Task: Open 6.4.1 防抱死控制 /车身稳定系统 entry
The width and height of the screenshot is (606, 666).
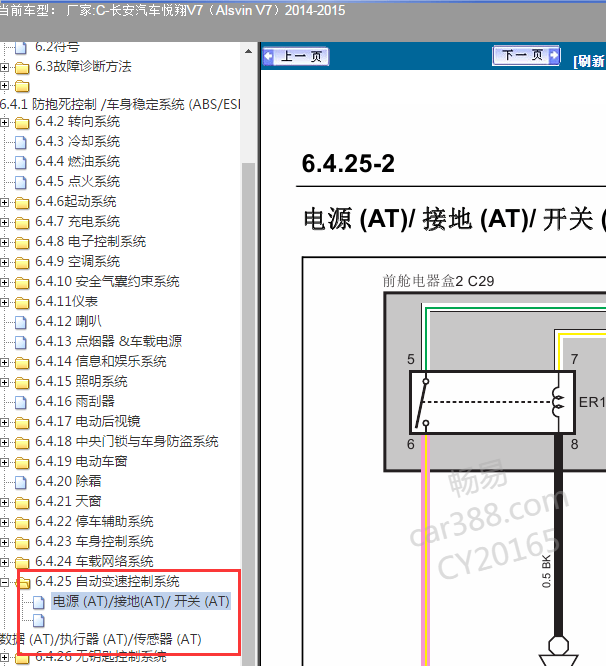Action: pos(120,104)
